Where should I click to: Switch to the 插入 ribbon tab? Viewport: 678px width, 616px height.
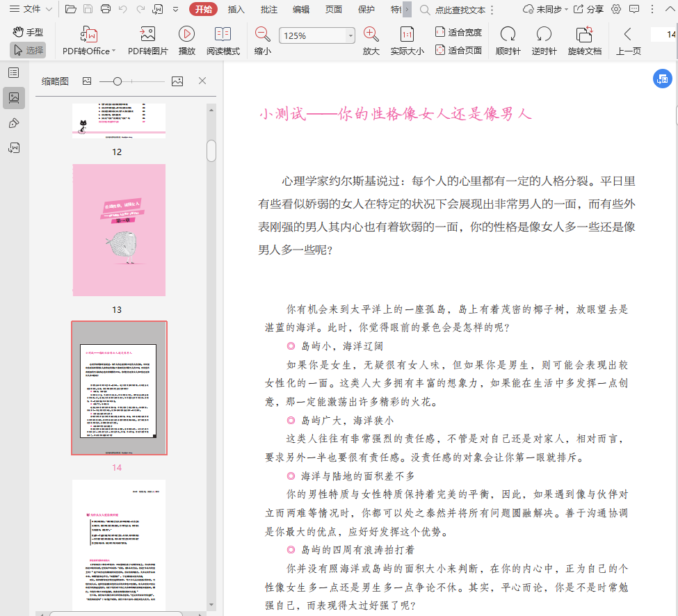click(x=236, y=9)
